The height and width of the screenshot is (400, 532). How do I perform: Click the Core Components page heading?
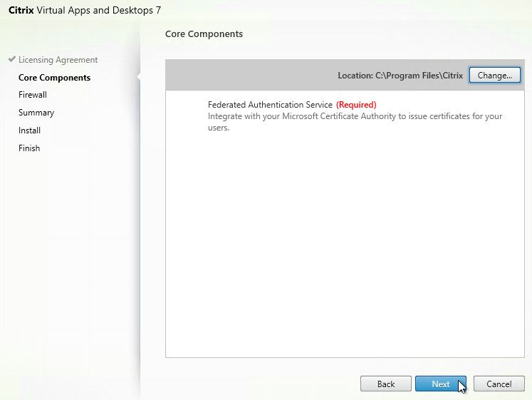[x=204, y=34]
